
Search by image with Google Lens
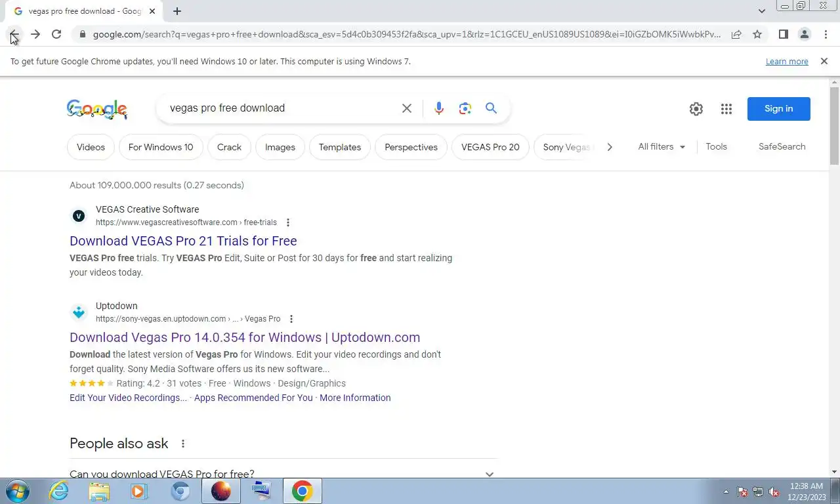tap(465, 108)
